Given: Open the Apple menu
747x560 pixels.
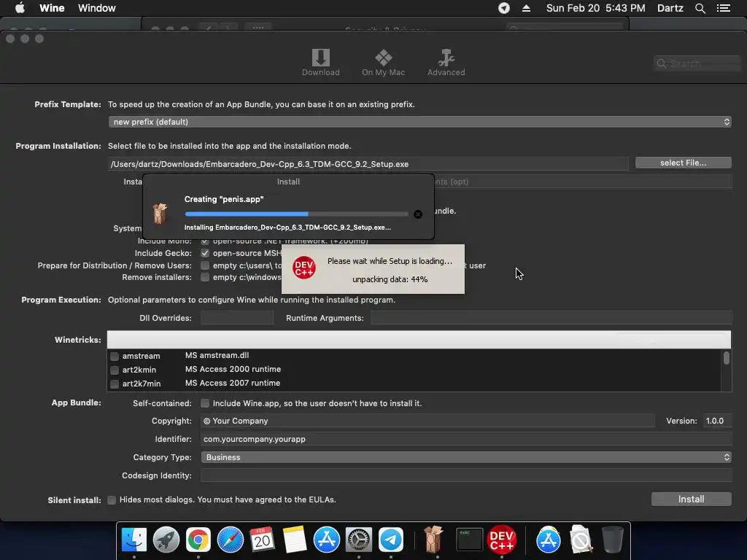Looking at the screenshot, I should (x=20, y=8).
